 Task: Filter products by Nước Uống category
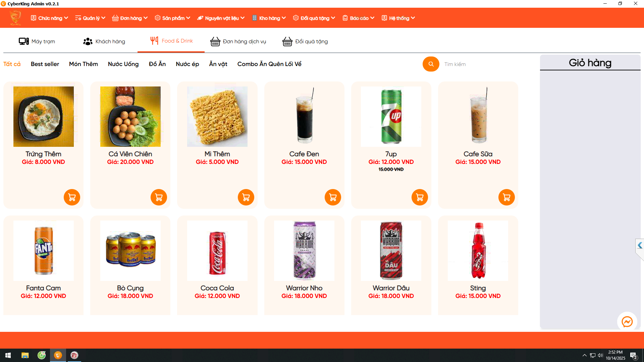pos(123,64)
